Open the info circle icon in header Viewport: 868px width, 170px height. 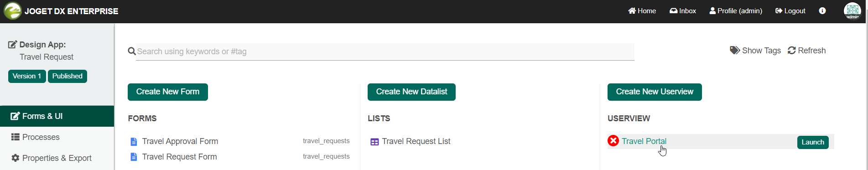(x=822, y=11)
